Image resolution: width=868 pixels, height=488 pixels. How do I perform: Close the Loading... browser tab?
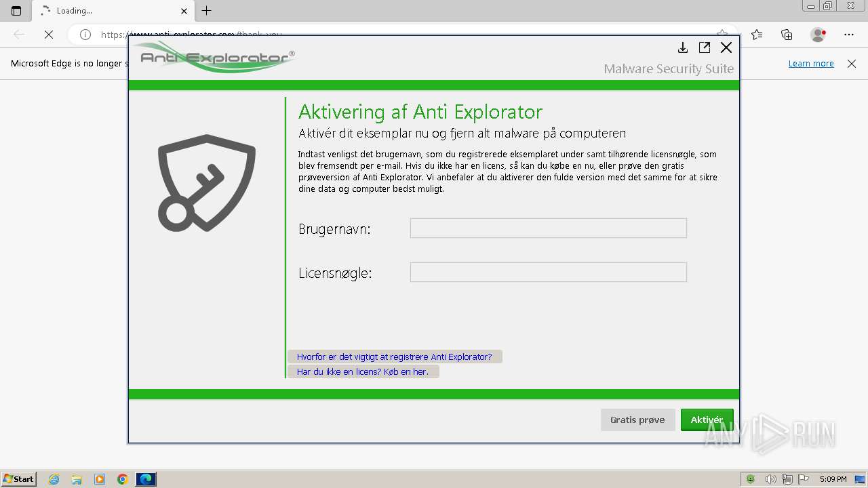[184, 11]
